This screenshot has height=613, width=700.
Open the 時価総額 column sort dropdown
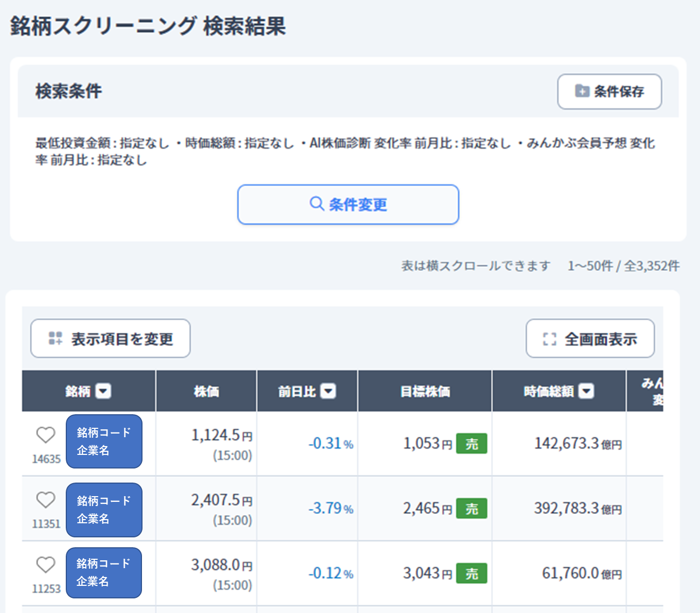click(x=587, y=391)
